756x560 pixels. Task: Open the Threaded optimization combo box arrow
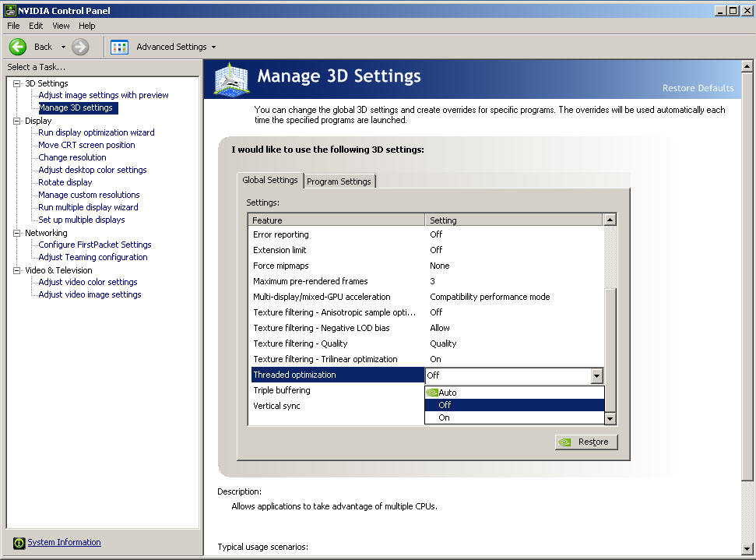pos(597,375)
